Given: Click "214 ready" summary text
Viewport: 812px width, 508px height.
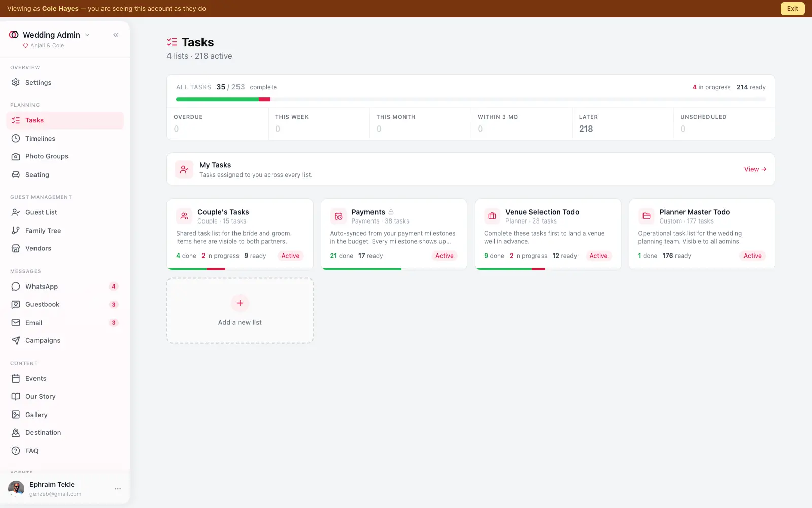Looking at the screenshot, I should point(751,87).
